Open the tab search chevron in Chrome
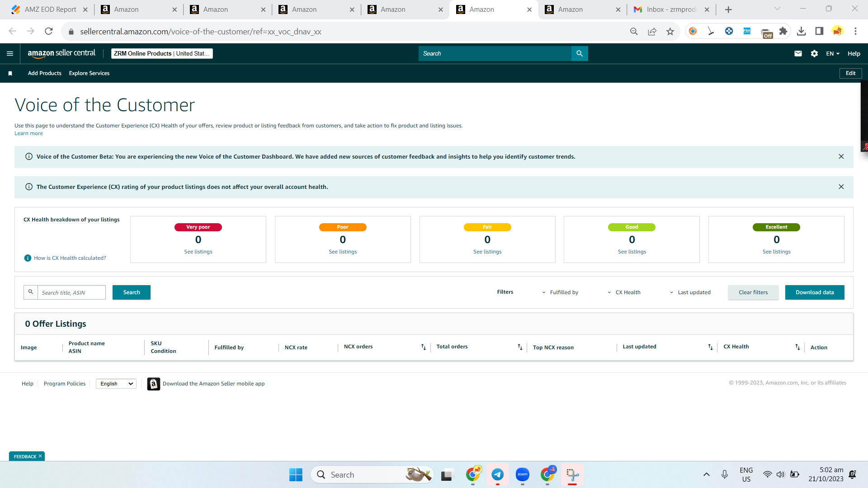Viewport: 868px width, 488px height. coord(777,9)
